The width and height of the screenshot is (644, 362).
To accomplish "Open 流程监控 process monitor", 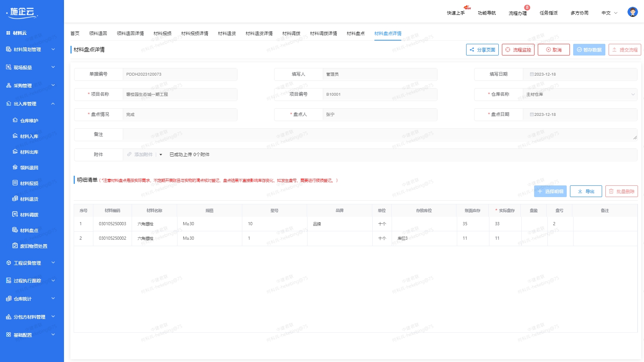I will tap(518, 50).
